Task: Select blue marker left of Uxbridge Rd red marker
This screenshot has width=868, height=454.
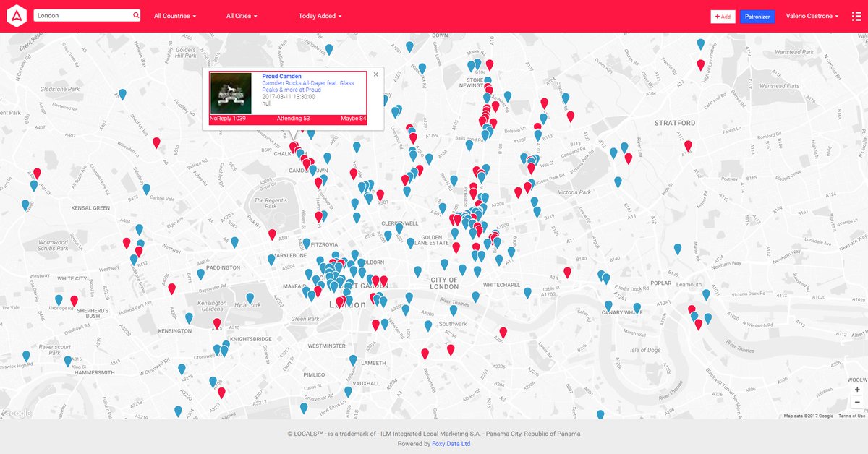Action: pos(59,300)
